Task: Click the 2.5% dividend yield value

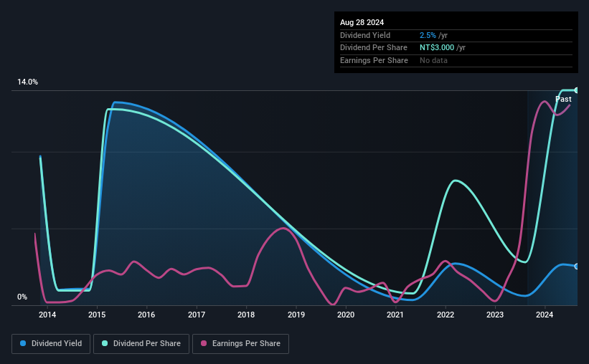Action: tap(428, 35)
